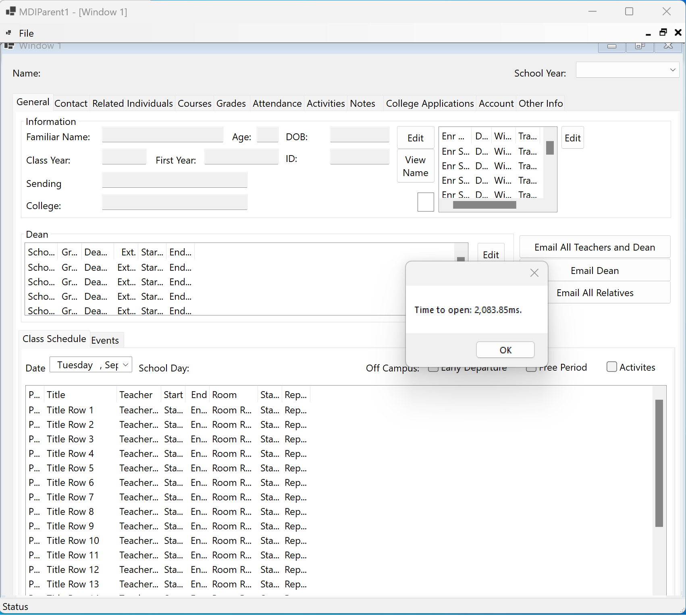Select schedule row Title Row 10
Image resolution: width=686 pixels, height=616 pixels.
click(168, 541)
